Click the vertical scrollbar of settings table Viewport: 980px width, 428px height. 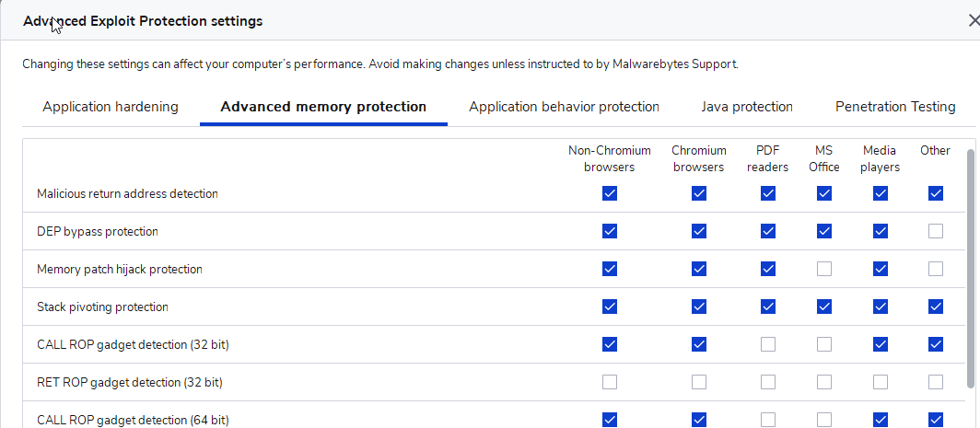point(969,267)
